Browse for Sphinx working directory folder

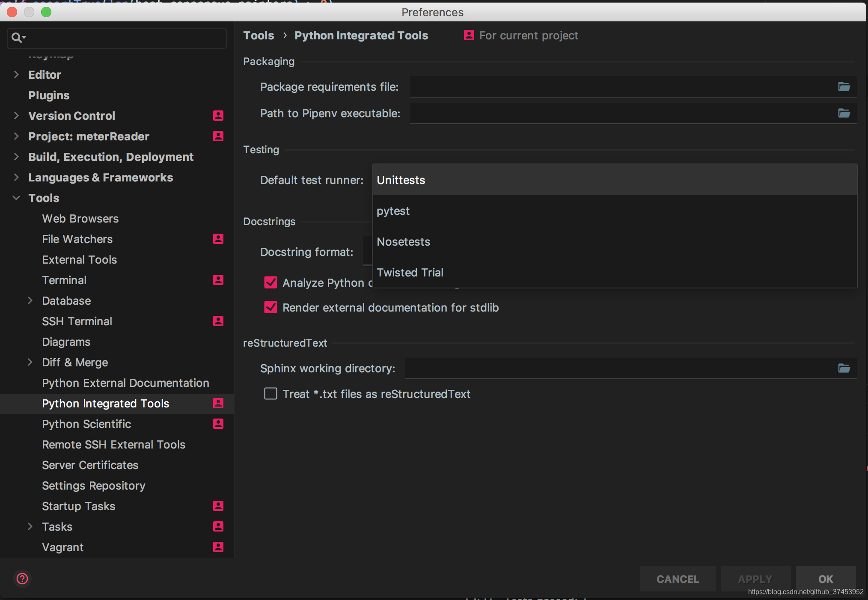(844, 368)
